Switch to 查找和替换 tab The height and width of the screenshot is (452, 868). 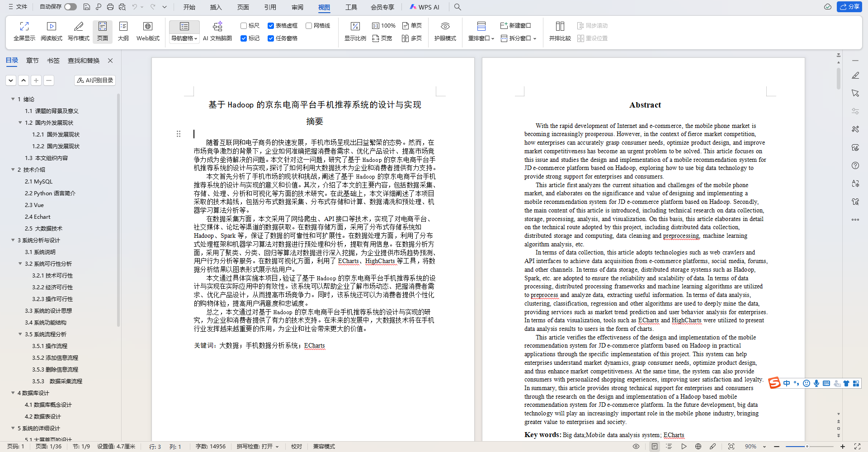pyautogui.click(x=84, y=61)
